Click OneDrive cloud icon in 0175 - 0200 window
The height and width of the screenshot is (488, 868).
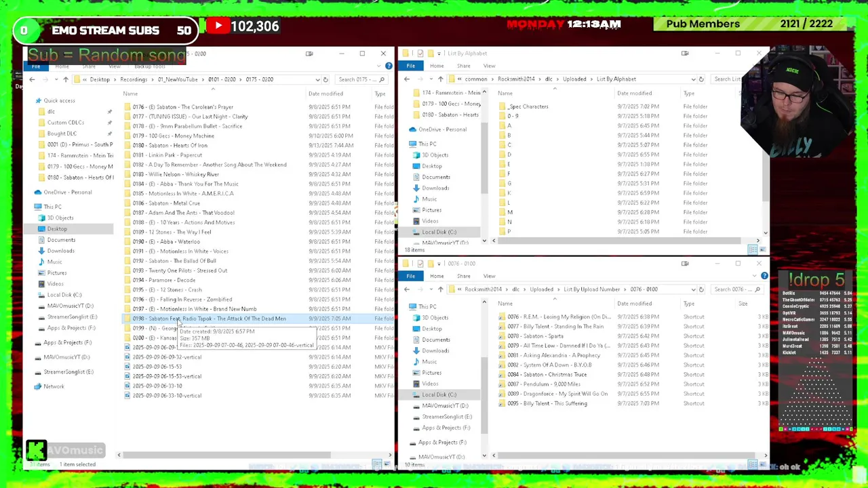coord(38,192)
